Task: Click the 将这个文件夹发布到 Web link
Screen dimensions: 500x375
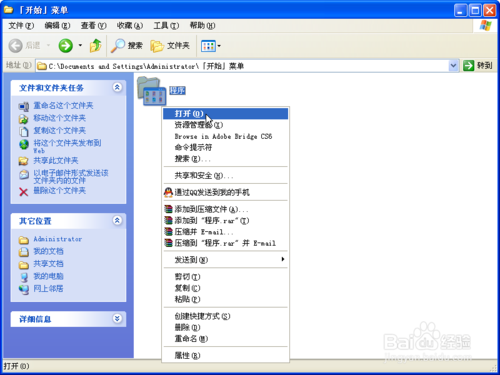Action: [x=67, y=146]
